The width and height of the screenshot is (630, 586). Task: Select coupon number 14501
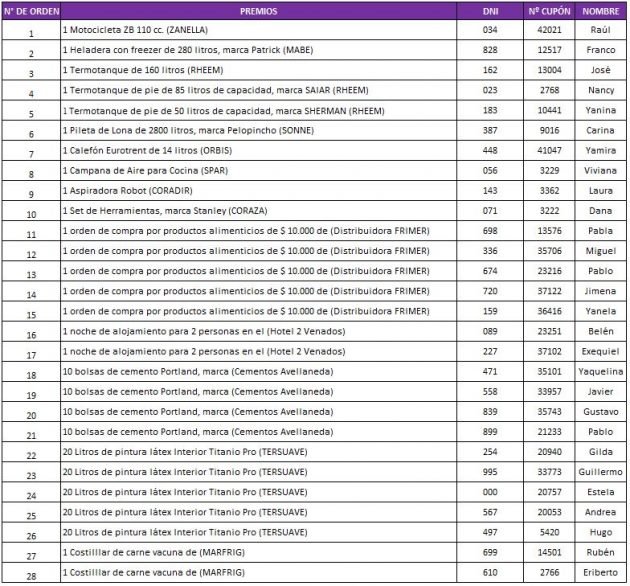(x=549, y=552)
